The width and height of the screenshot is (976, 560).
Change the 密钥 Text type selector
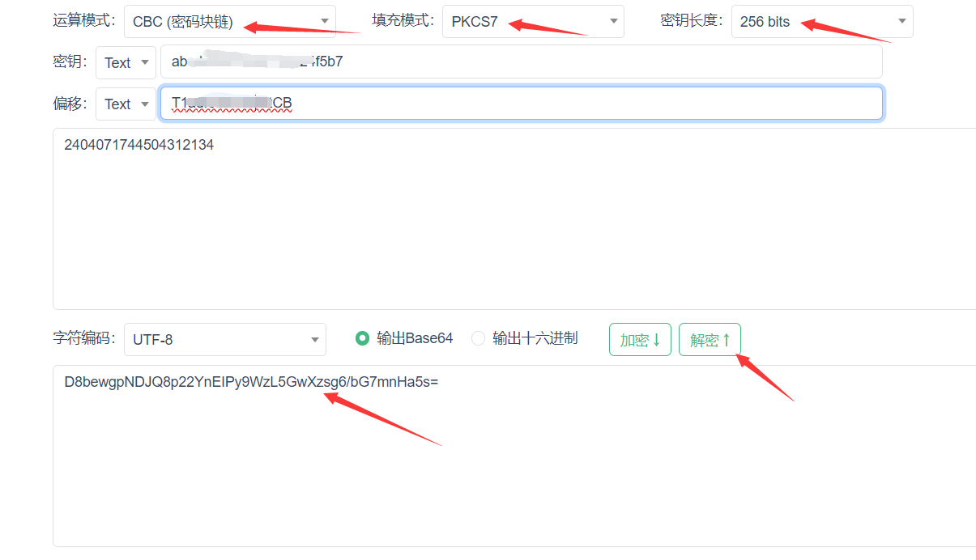pos(126,62)
